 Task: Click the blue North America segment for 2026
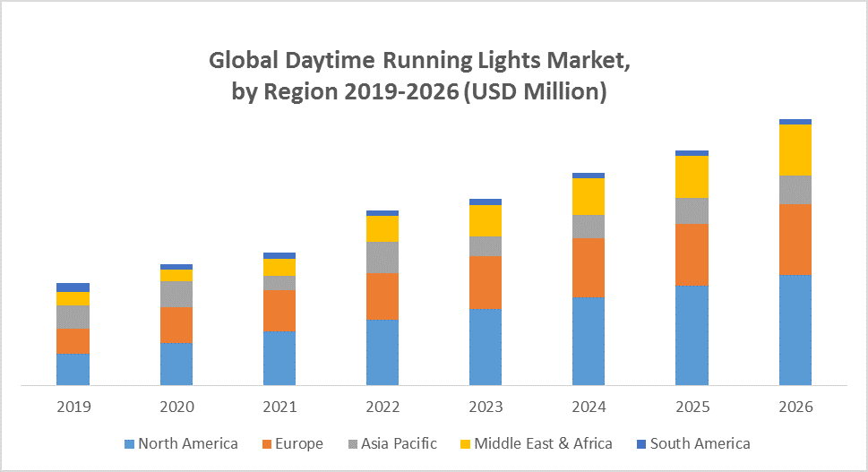tap(795, 330)
